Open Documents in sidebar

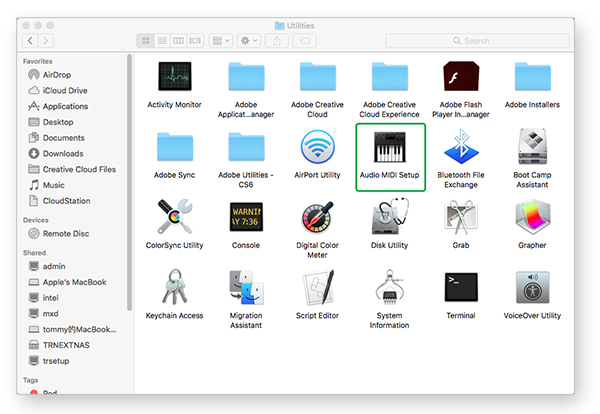[x=73, y=138]
